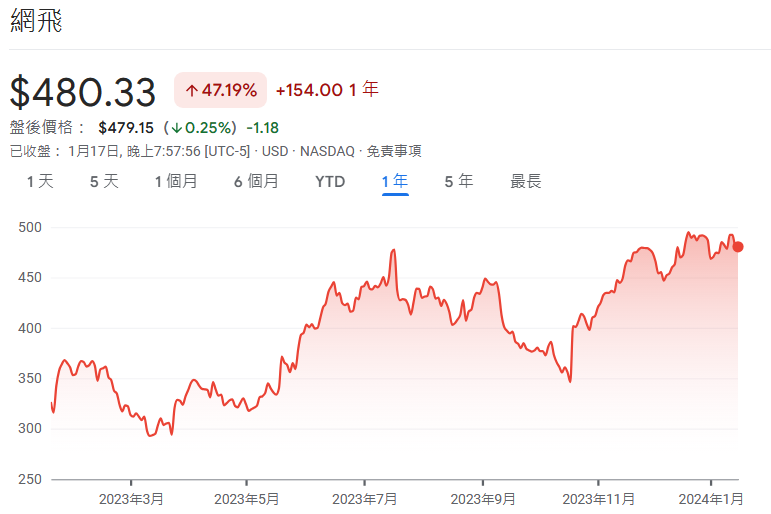Select the 1 年 range tab
Viewport: 771px width, 514px height.
[x=395, y=181]
